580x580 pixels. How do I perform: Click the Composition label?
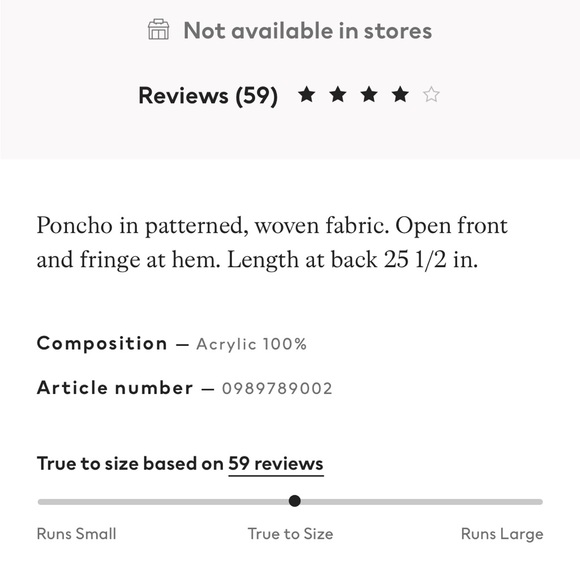click(x=102, y=344)
